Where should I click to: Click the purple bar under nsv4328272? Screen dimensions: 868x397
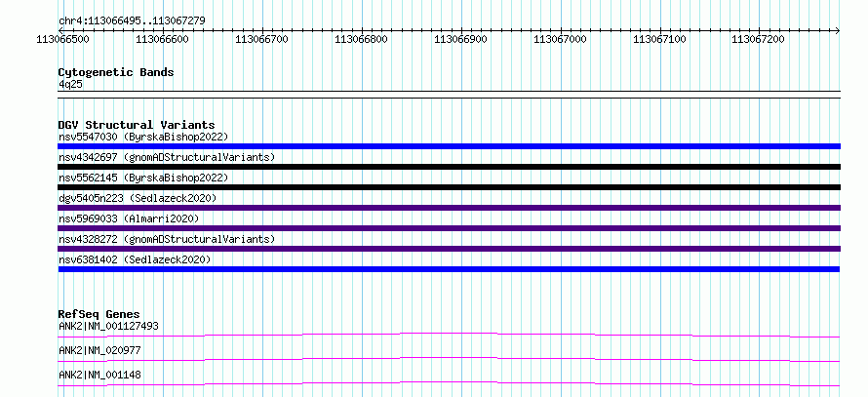pos(450,249)
